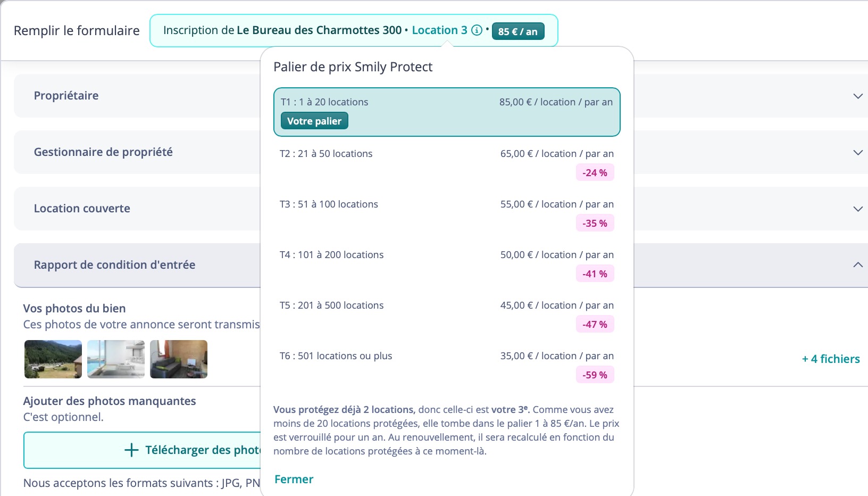Screen dimensions: 868x496
Task: Click the Ajouter des photos manquantes heading
Action: (110, 401)
